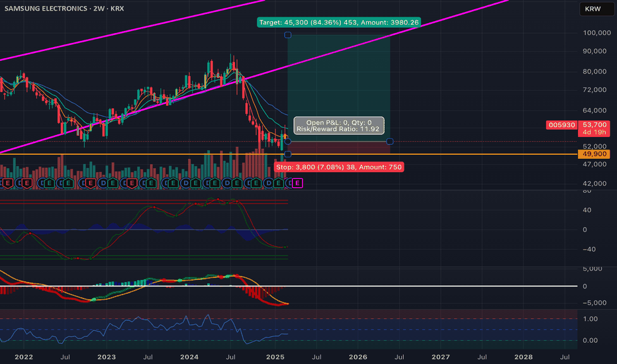Image resolution: width=617 pixels, height=364 pixels.
Task: Click the 005930 price ticker label
Action: 561,124
